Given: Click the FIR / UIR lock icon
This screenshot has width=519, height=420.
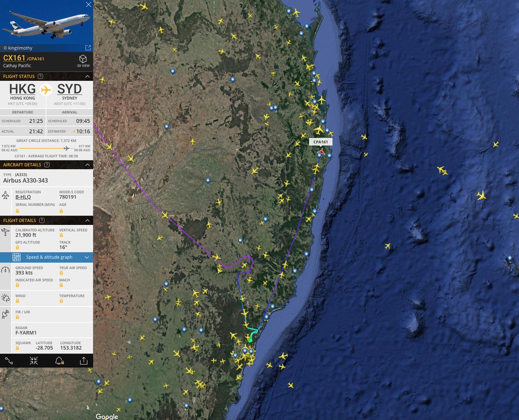Looking at the screenshot, I should point(17,317).
